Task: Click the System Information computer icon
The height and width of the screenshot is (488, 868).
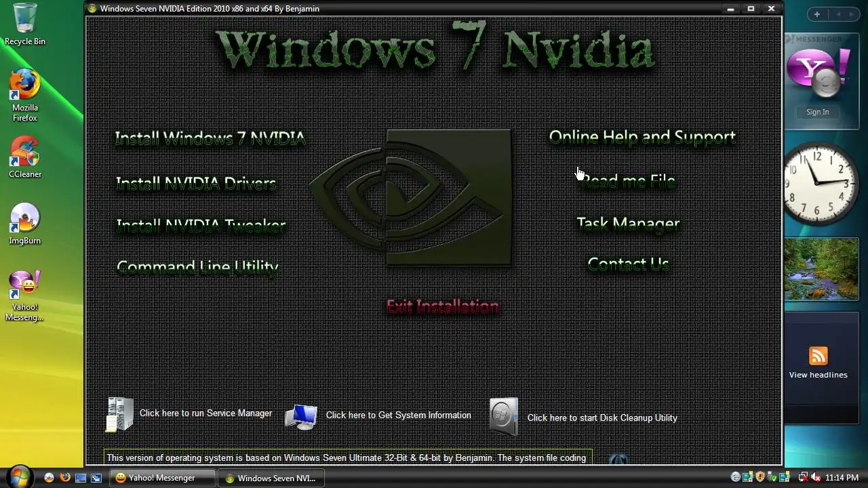Action: point(301,417)
